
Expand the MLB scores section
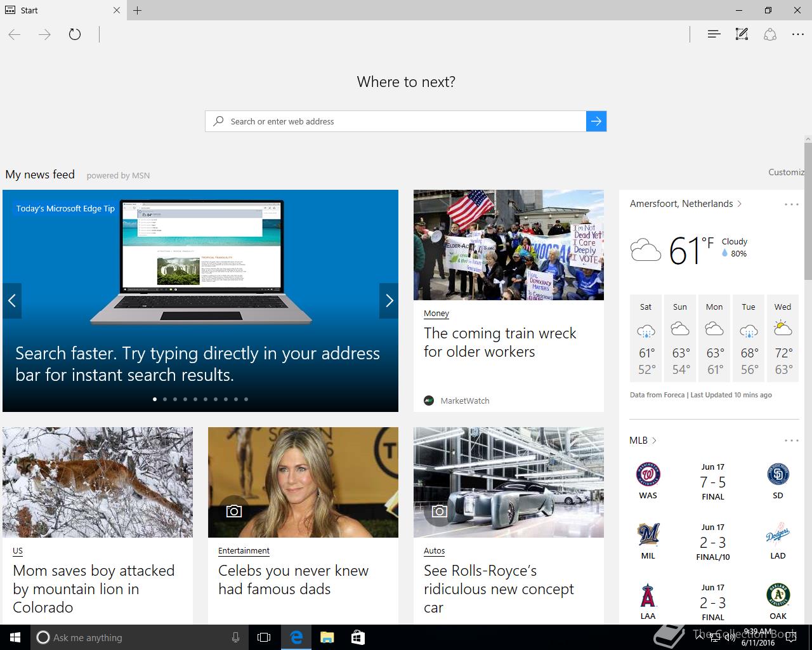point(643,441)
